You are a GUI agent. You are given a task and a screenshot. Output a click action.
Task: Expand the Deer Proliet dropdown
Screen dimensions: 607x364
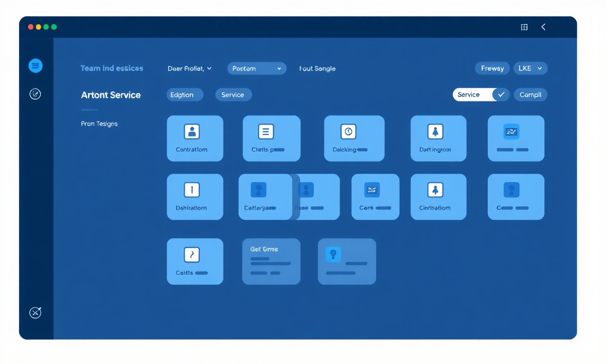(190, 68)
